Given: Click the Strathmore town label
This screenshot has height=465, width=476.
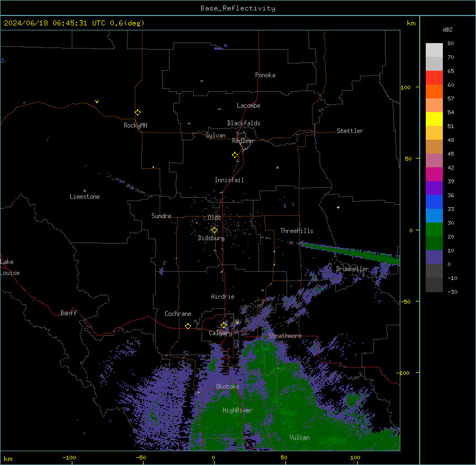Looking at the screenshot, I should pos(285,336).
